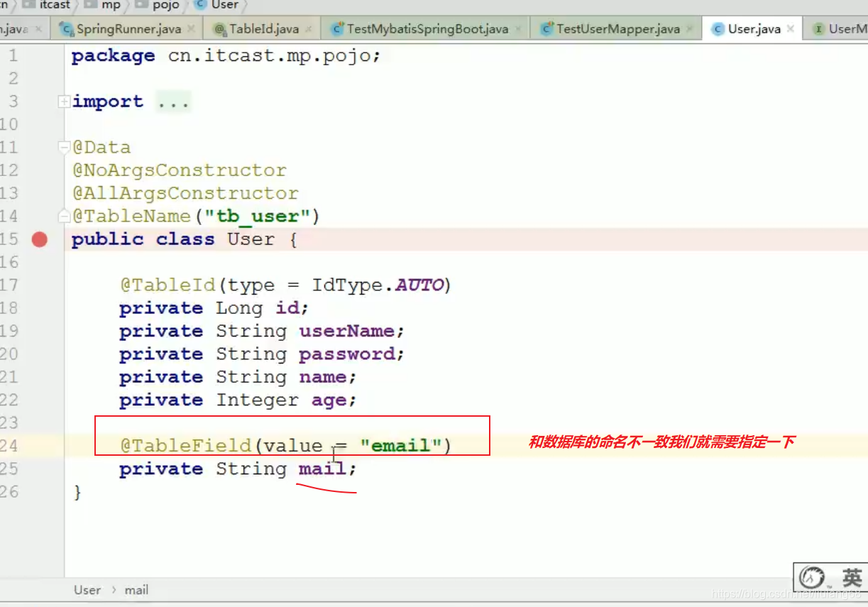Click the mp folder icon in breadcrumb

point(90,4)
